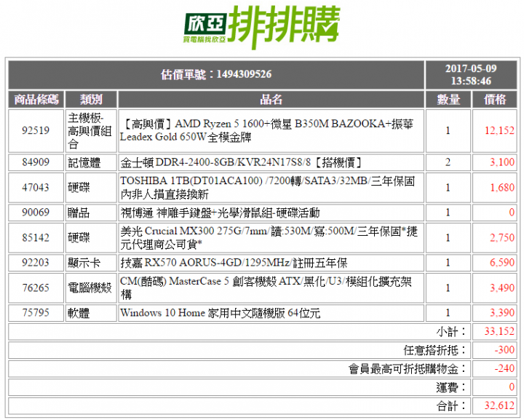This screenshot has width=524, height=420.
Task: Click category 贈品
Action: point(79,213)
